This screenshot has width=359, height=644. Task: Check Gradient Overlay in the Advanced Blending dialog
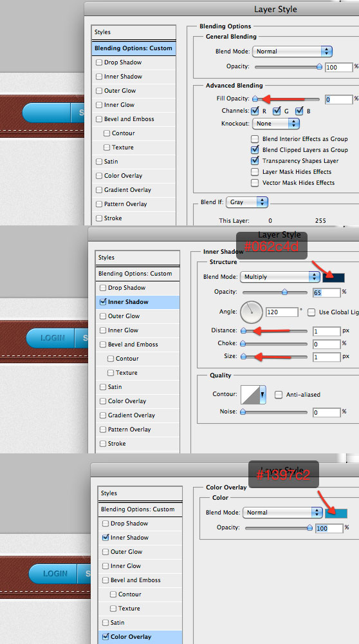click(99, 190)
